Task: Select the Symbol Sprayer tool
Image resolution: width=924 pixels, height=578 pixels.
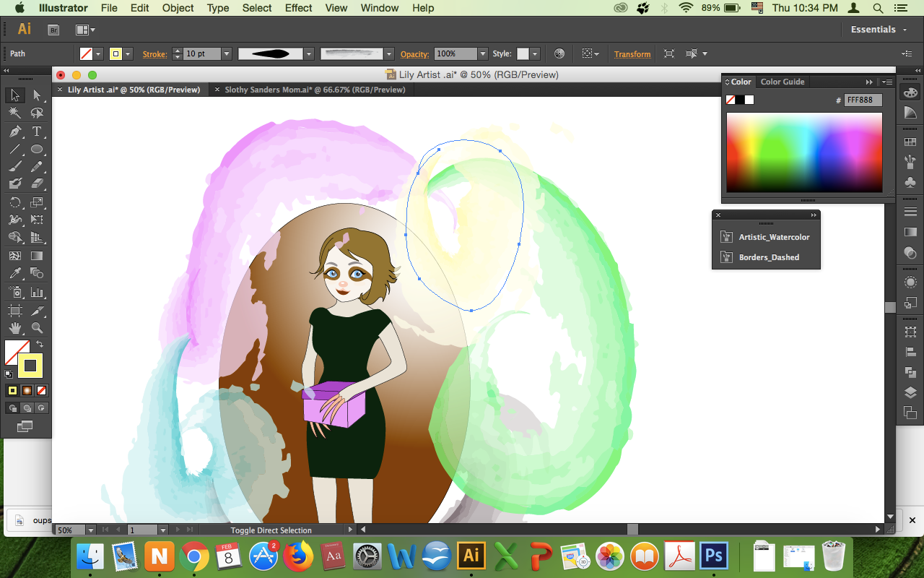Action: pos(14,292)
